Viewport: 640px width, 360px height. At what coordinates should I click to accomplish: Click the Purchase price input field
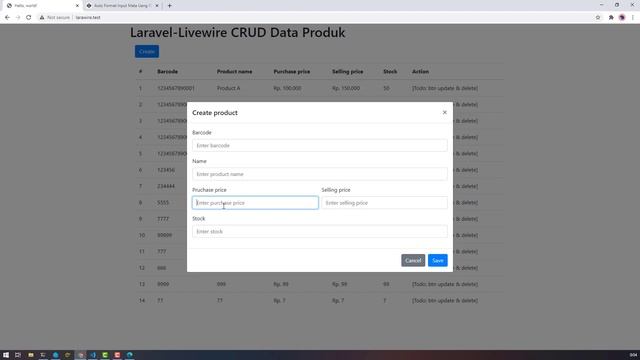point(255,202)
